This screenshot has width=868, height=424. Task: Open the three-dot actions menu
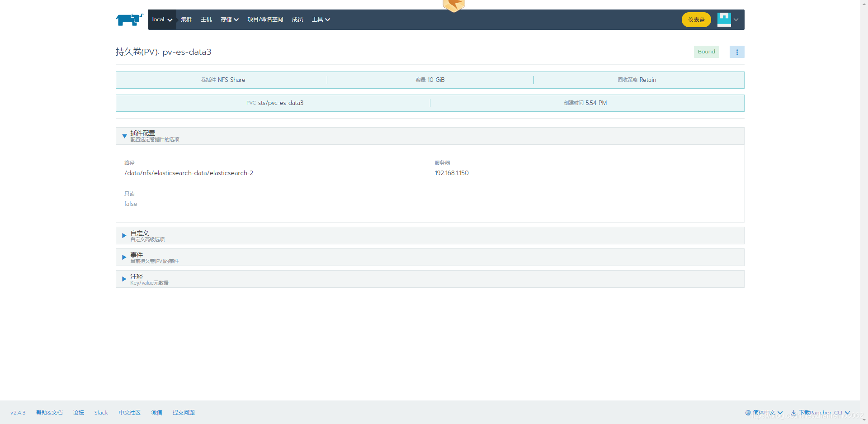[x=737, y=52]
